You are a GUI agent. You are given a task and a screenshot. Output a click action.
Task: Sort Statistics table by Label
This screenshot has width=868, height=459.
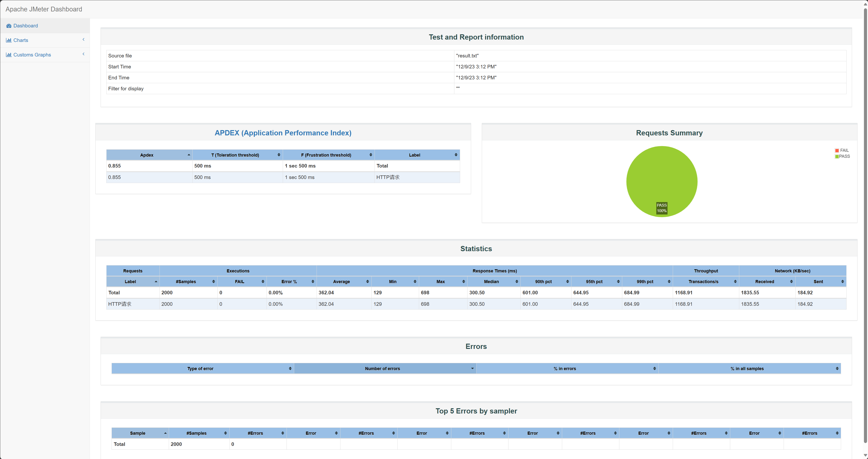click(x=133, y=281)
